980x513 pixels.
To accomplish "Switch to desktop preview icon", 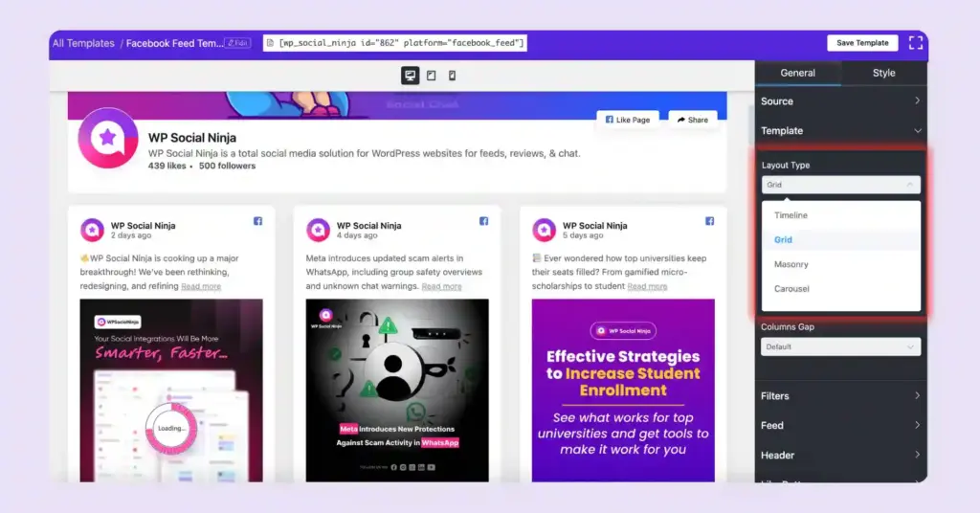I will (x=410, y=75).
